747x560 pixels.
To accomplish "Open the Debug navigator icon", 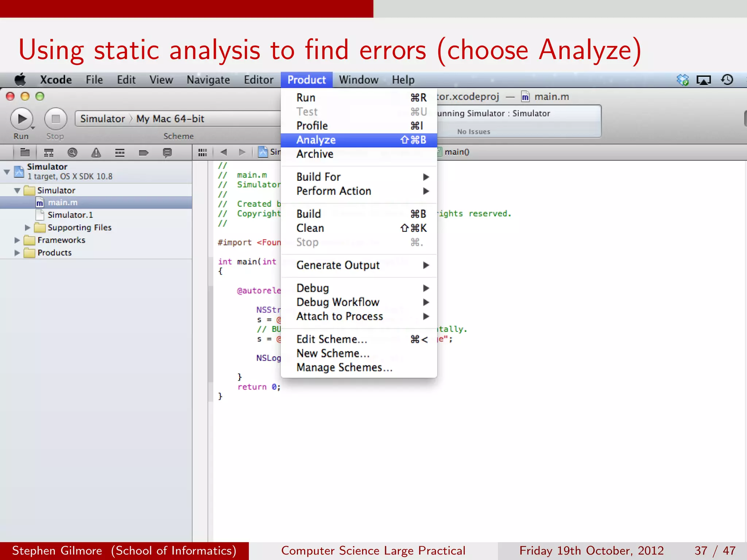I will pyautogui.click(x=120, y=152).
